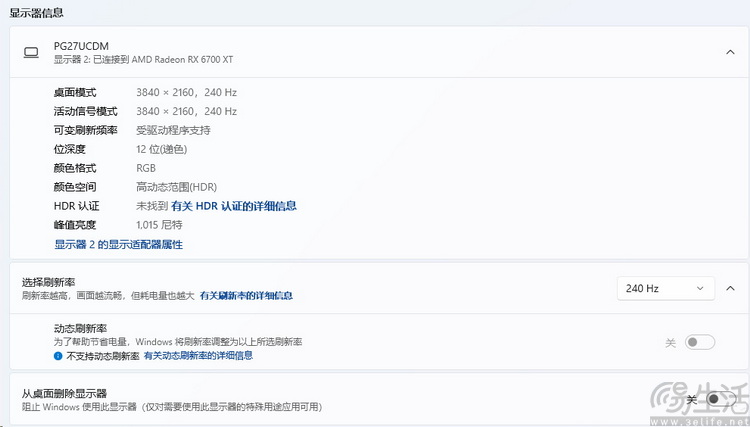Click the 显示器信息 section heading
Viewport: 750px width, 427px height.
(x=36, y=12)
